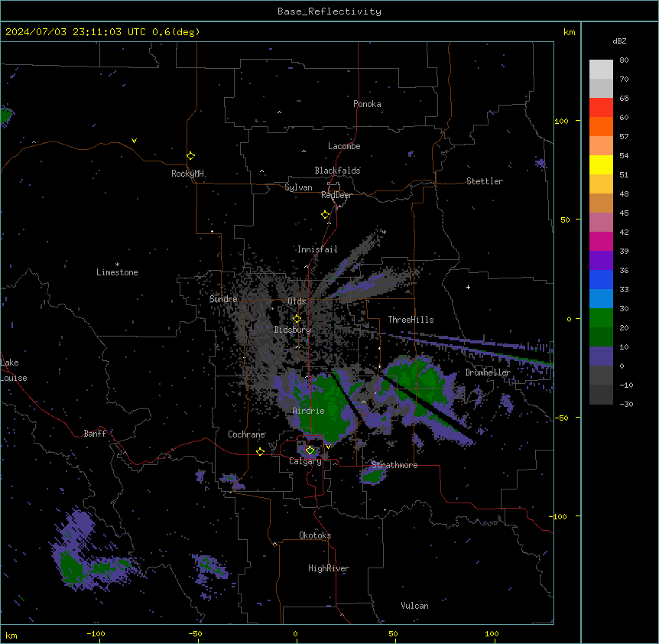Select yellow diamond marker south of RedDeer

(325, 215)
